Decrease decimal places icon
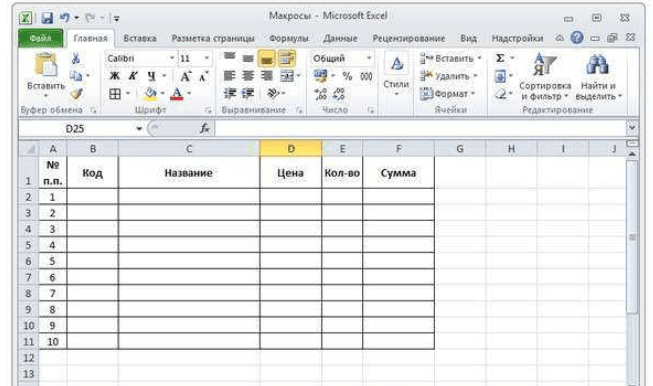 [339, 94]
